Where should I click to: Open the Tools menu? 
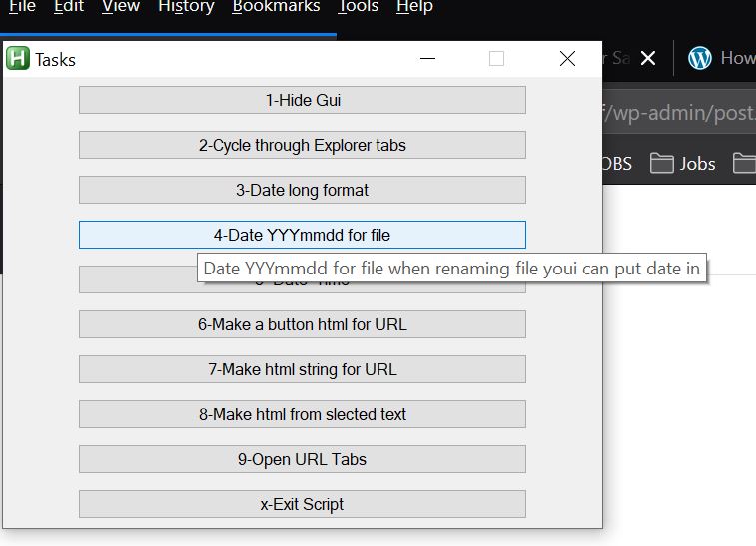tap(358, 7)
